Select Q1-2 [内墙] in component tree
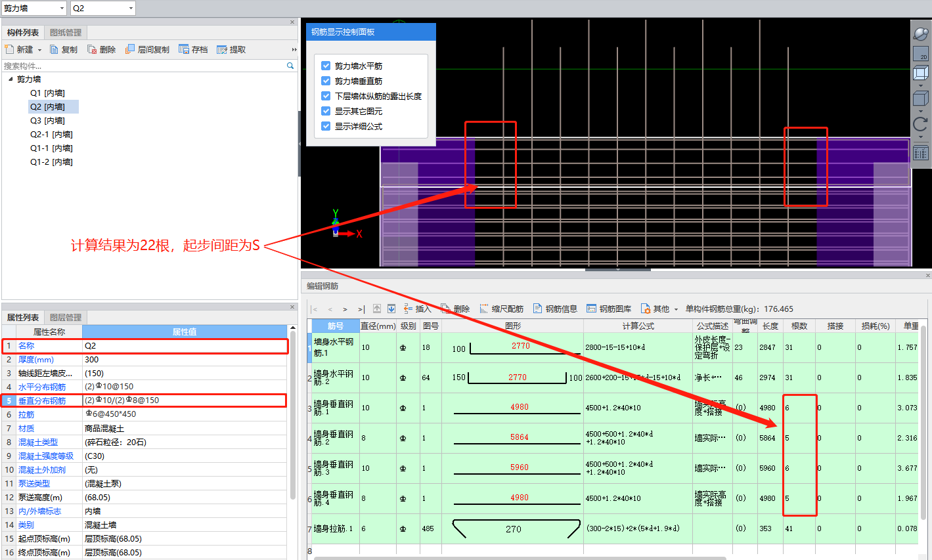This screenshot has width=932, height=560. (x=51, y=162)
